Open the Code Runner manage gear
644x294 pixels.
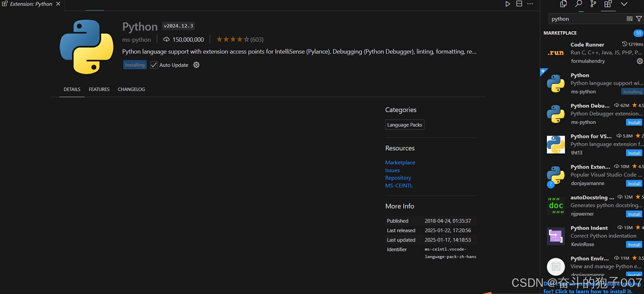640,61
